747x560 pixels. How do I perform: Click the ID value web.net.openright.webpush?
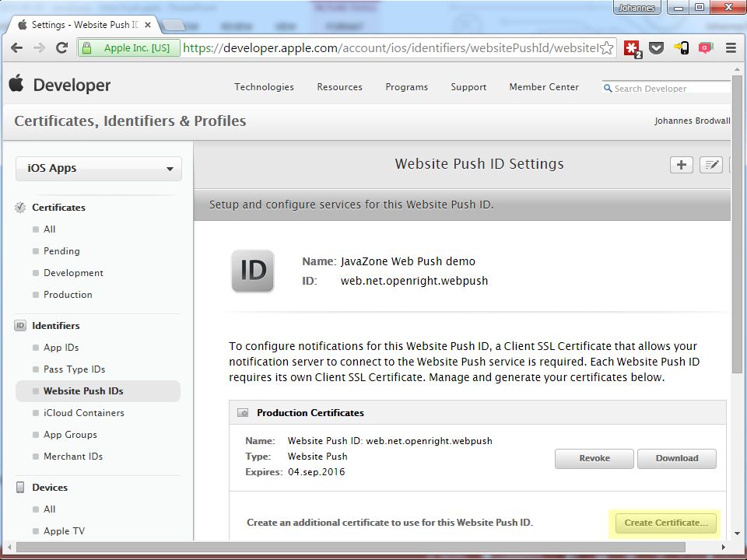[414, 281]
